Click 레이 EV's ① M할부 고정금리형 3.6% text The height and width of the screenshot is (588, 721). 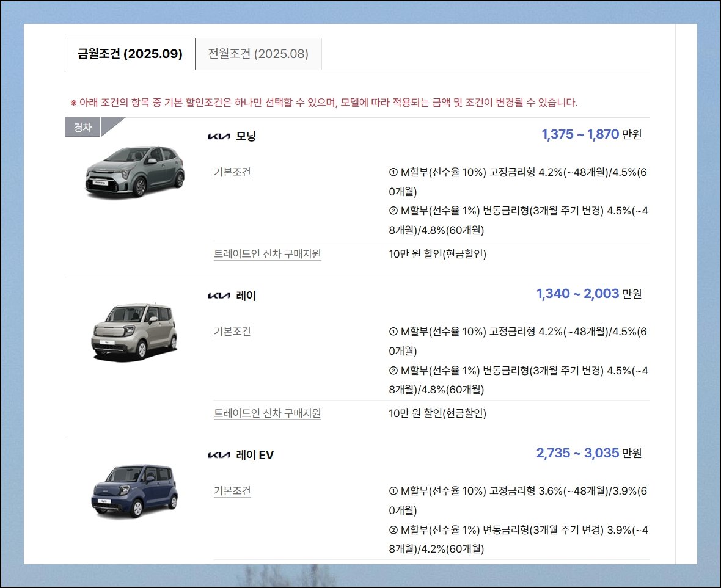click(518, 500)
